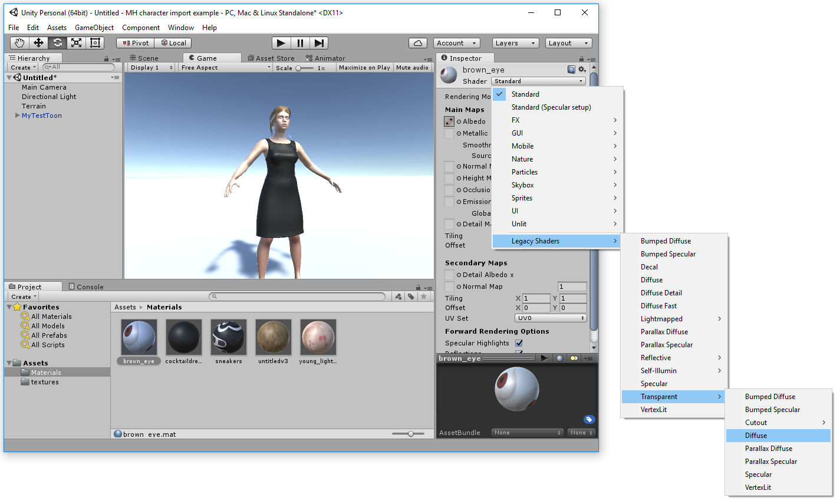Screen dimensions: 840x504
Task: Open the GameObject menu
Action: coord(94,28)
